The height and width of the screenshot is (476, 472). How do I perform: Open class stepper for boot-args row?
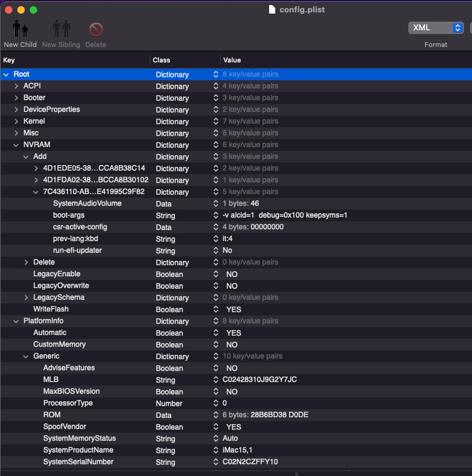tap(216, 215)
